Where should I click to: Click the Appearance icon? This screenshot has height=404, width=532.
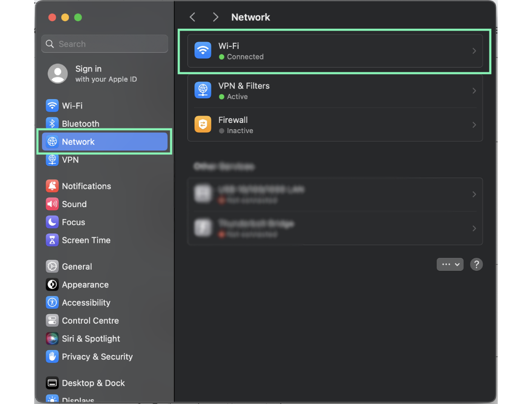point(52,285)
